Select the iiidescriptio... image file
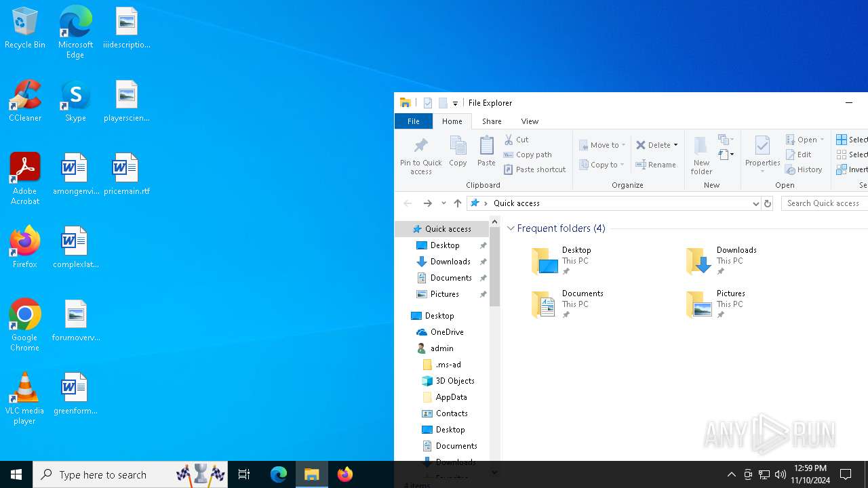Screen dimensions: 868x488 [126, 28]
